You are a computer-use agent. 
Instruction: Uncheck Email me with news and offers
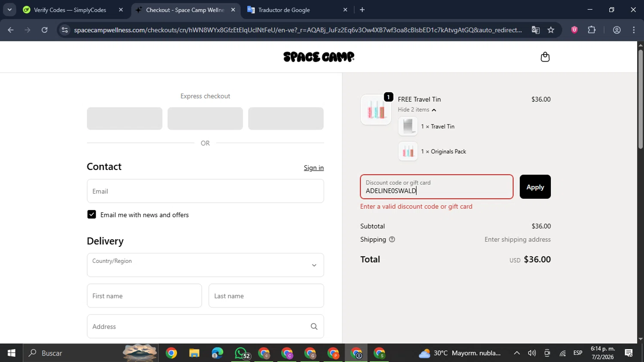(x=91, y=214)
